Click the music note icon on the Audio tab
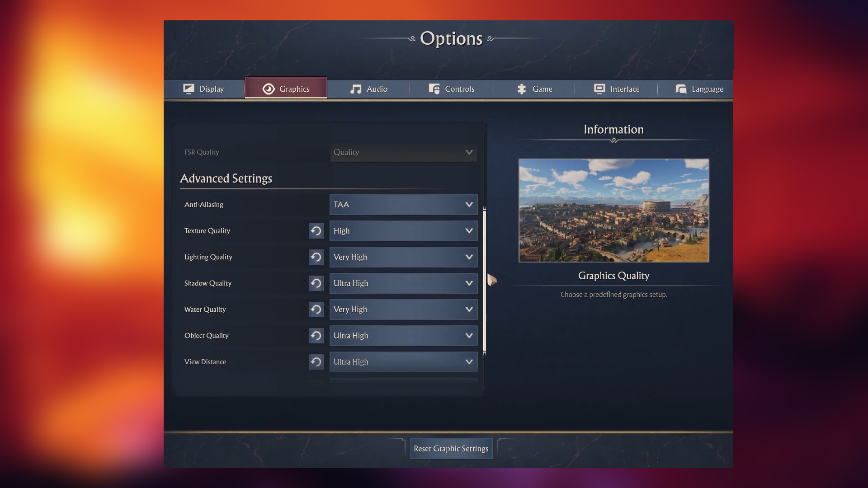 tap(357, 89)
